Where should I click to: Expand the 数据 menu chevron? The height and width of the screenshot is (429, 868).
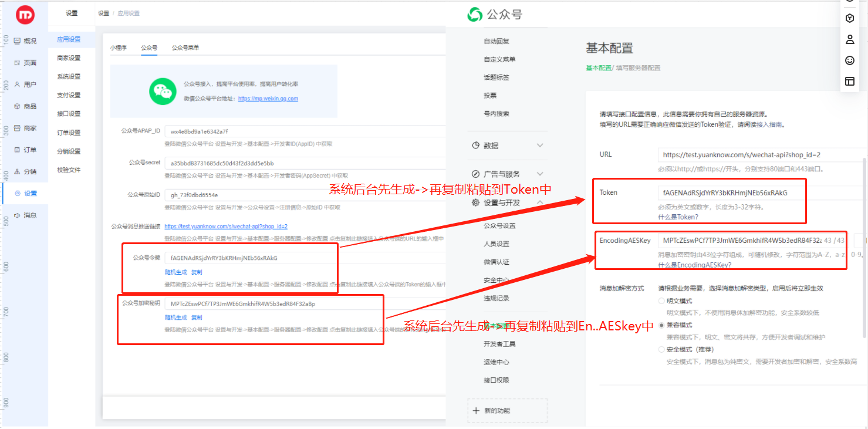pos(540,146)
